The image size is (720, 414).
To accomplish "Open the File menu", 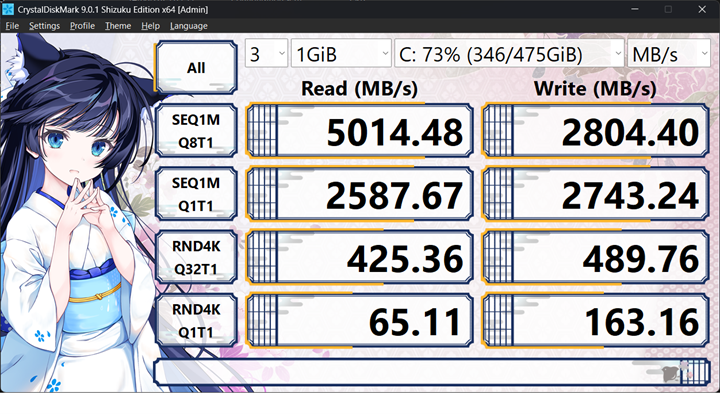I will pos(12,25).
